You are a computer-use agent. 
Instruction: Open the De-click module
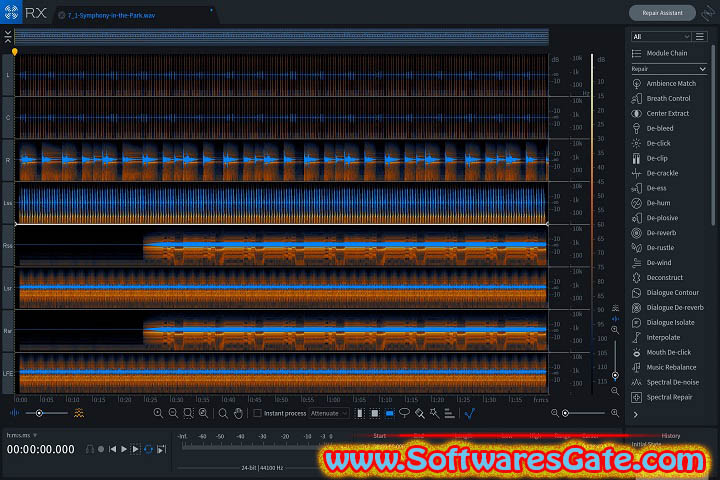651,143
